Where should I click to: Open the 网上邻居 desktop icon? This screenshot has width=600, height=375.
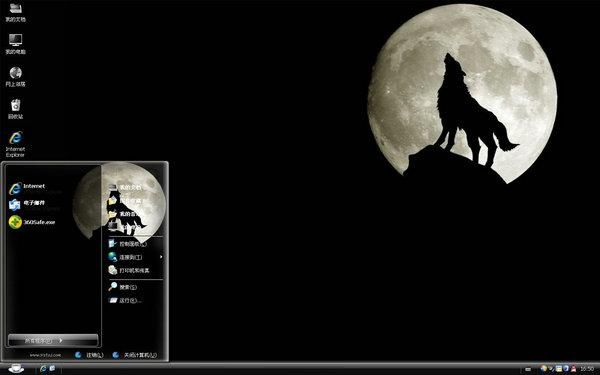coord(15,77)
